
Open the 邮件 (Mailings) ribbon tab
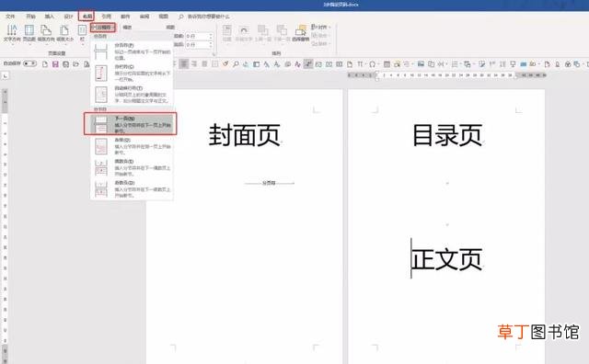tap(125, 17)
